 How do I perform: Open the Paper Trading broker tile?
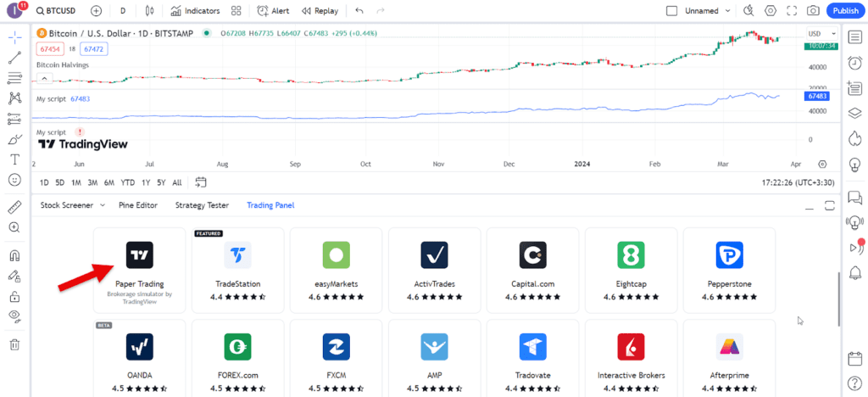tap(139, 270)
